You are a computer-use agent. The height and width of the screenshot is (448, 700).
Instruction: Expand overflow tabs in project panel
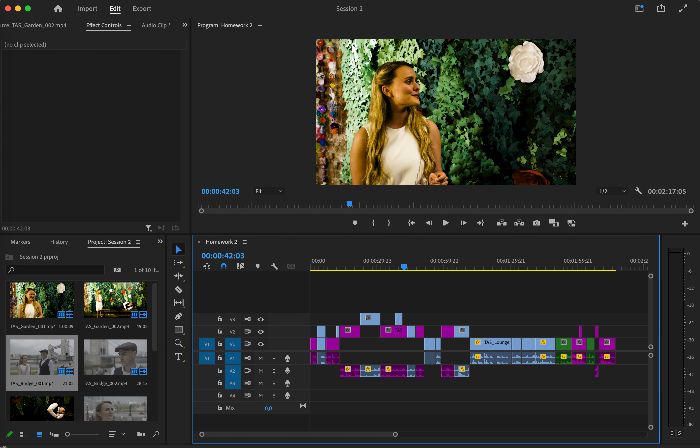pyautogui.click(x=160, y=241)
